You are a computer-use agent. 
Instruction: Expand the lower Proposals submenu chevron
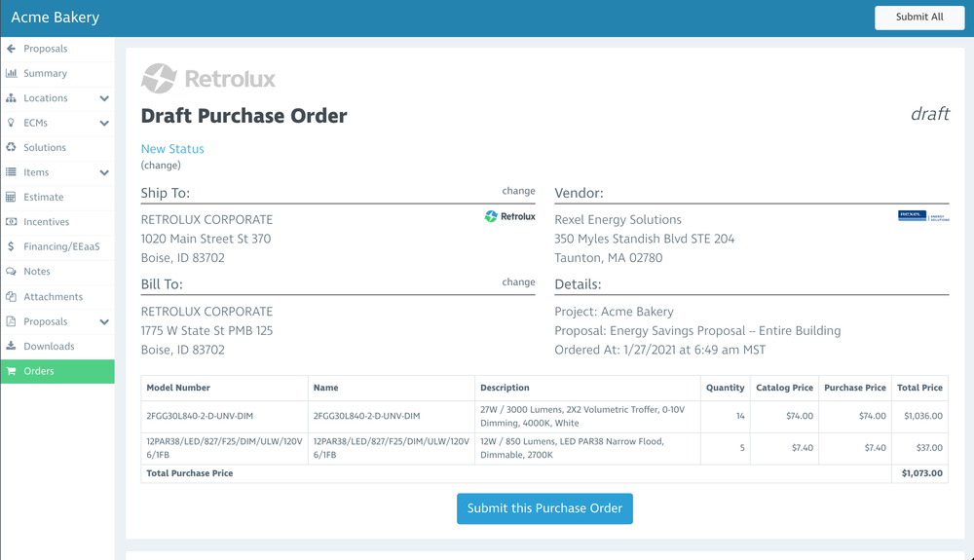104,321
